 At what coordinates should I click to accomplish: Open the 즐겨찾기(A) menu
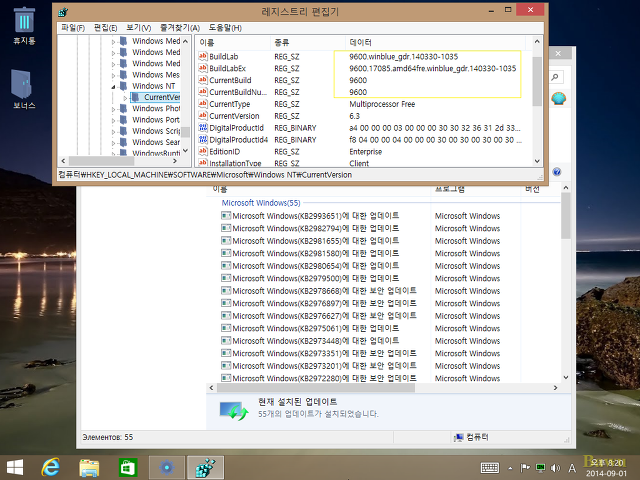pyautogui.click(x=180, y=28)
